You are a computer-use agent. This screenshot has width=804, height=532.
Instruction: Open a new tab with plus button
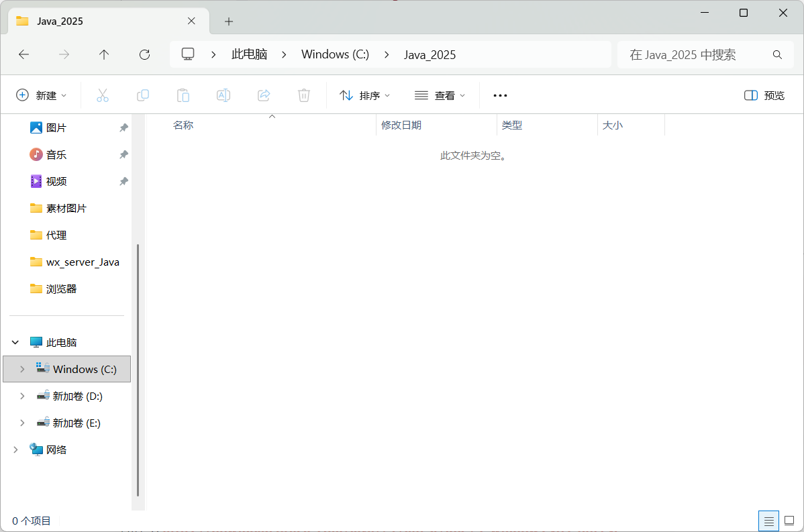(229, 21)
